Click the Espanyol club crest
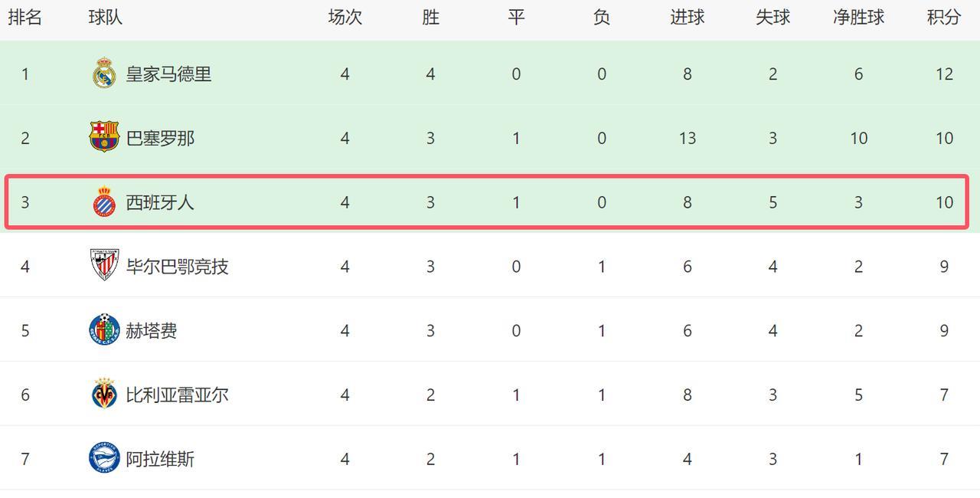The height and width of the screenshot is (498, 980). [x=104, y=202]
